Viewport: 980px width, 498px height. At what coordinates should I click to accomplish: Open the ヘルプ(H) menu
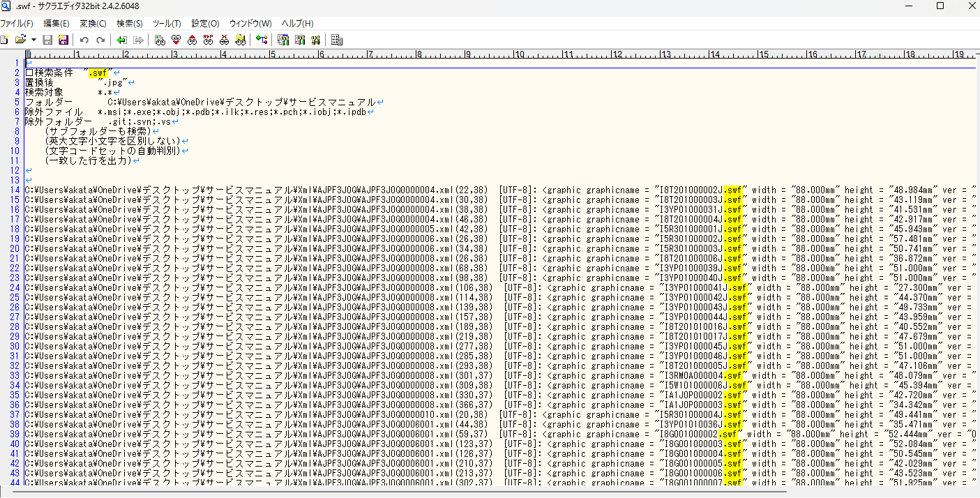click(298, 24)
